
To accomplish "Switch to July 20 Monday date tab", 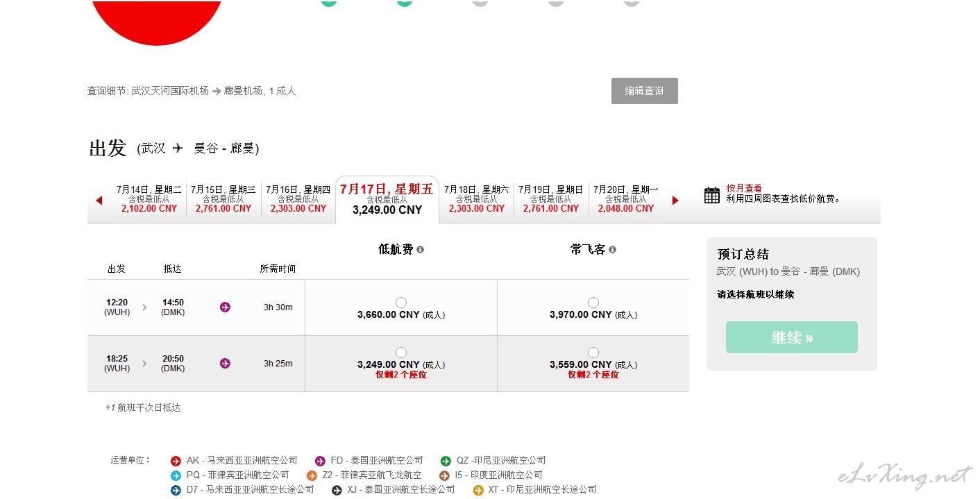I will point(626,199).
